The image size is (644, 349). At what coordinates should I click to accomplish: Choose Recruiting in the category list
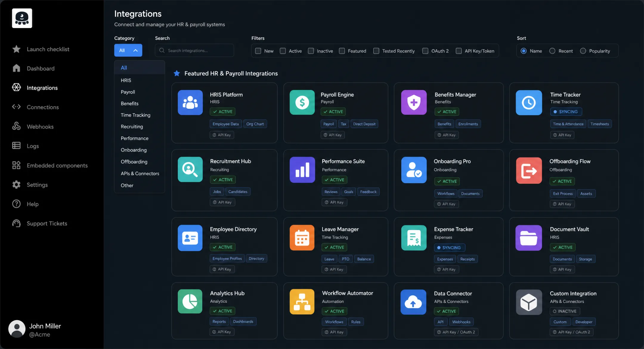(x=139, y=127)
